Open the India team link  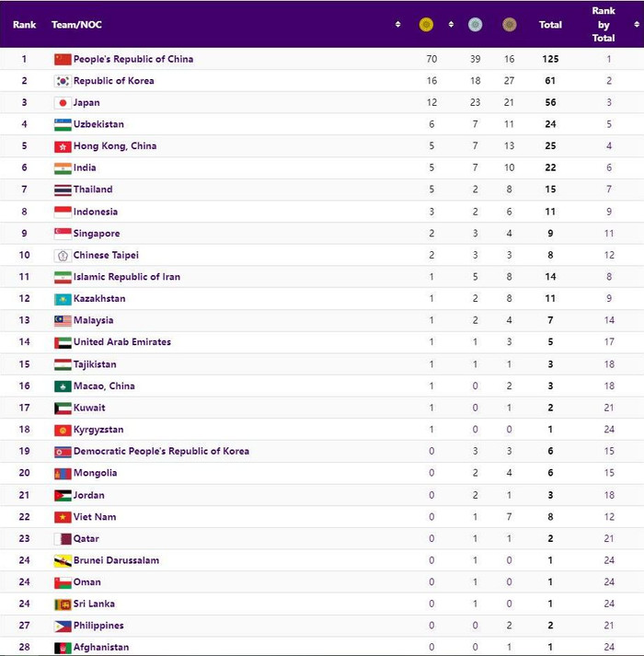pyautogui.click(x=85, y=167)
